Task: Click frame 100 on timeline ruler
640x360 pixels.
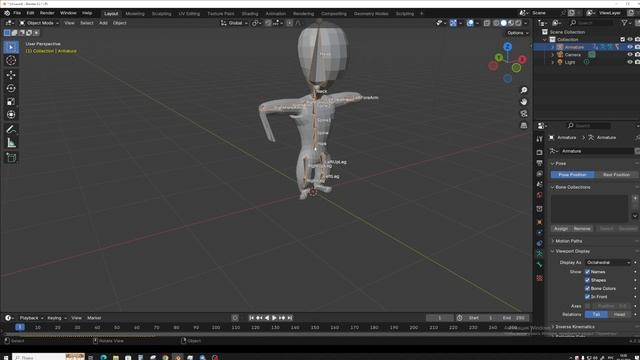Action: click(x=216, y=328)
